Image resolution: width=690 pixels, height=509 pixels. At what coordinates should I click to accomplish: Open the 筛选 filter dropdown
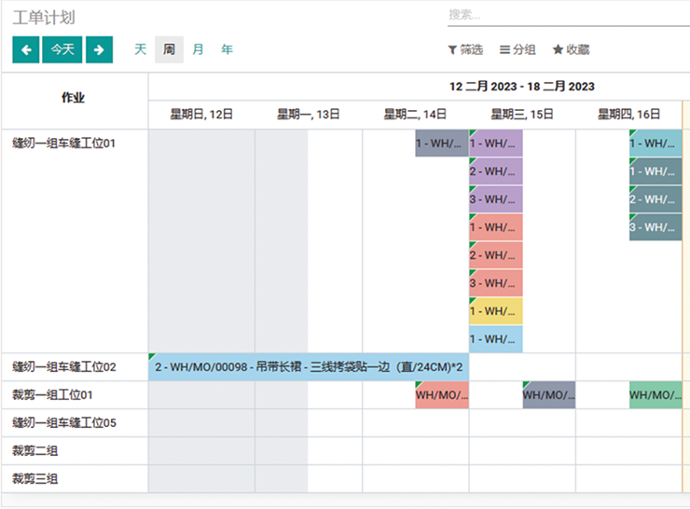[x=466, y=49]
